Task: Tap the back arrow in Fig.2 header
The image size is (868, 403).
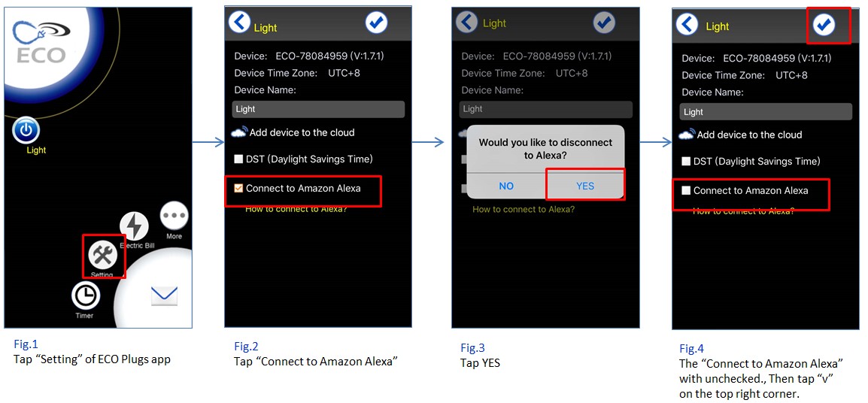Action: pyautogui.click(x=240, y=23)
